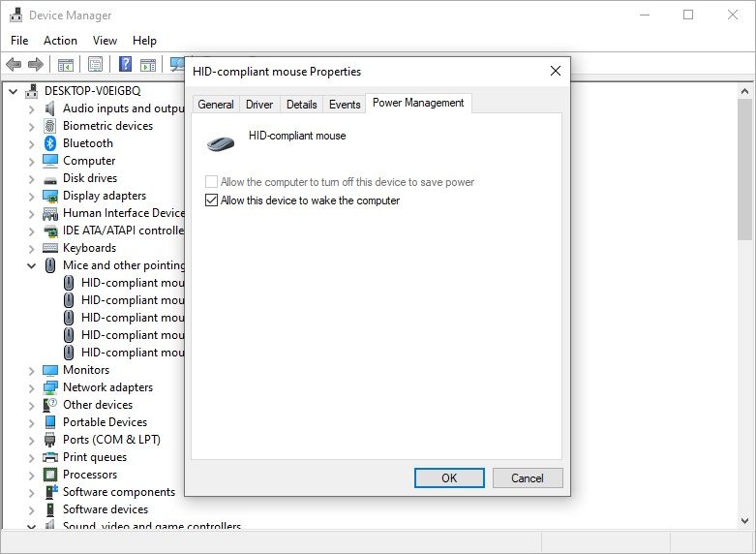The image size is (756, 554).
Task: Click the Disk drives icon
Action: tap(50, 179)
